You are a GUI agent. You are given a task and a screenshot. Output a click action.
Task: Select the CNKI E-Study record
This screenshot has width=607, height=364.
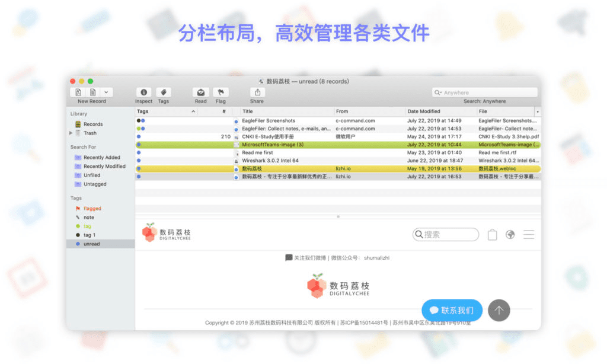point(338,137)
